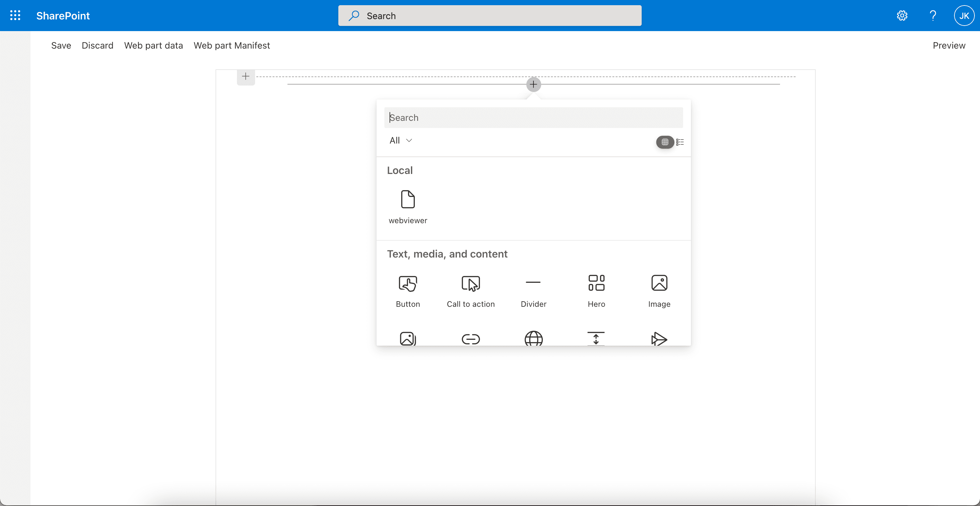Viewport: 980px width, 506px height.
Task: Open Web part Manifest menu item
Action: tap(232, 45)
